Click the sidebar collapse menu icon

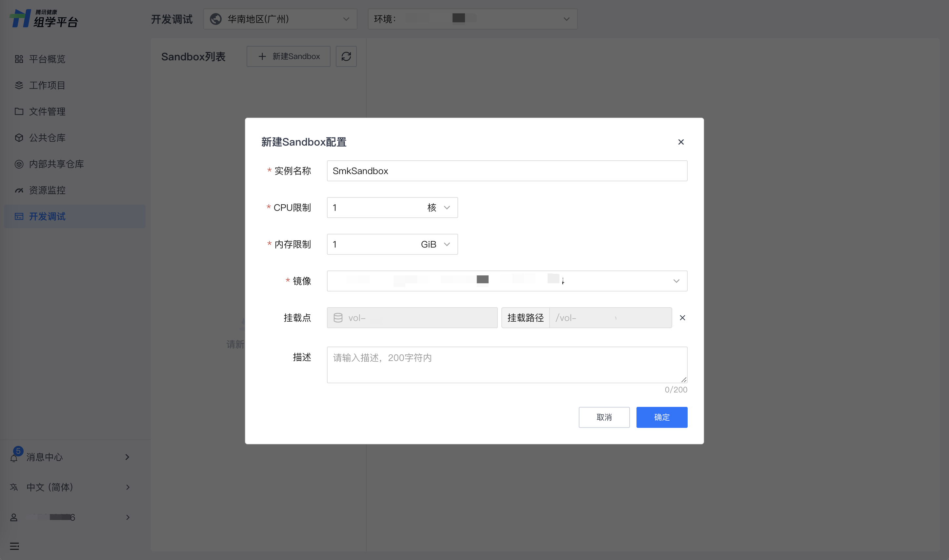click(x=14, y=546)
